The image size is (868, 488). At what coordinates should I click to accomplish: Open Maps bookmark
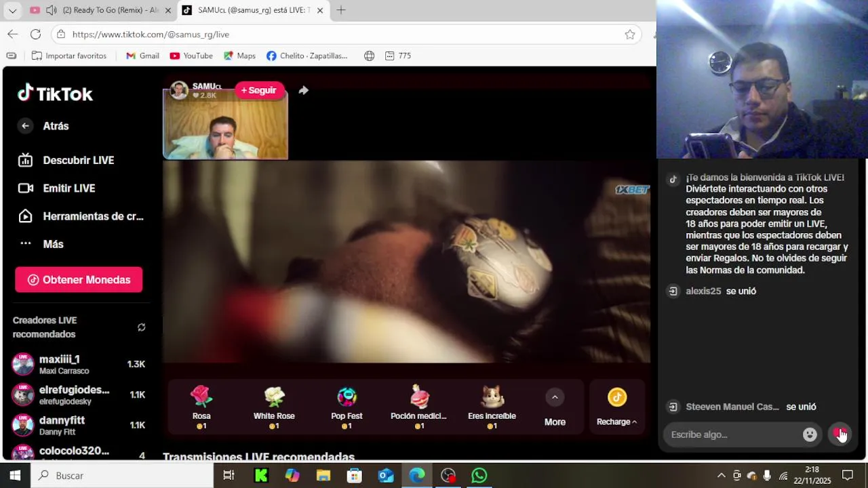239,56
